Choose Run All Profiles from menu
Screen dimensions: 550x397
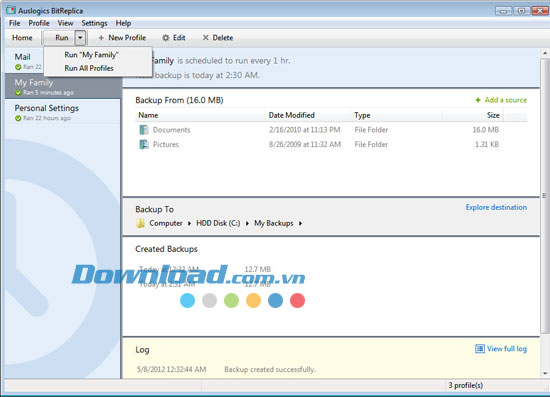pos(89,68)
